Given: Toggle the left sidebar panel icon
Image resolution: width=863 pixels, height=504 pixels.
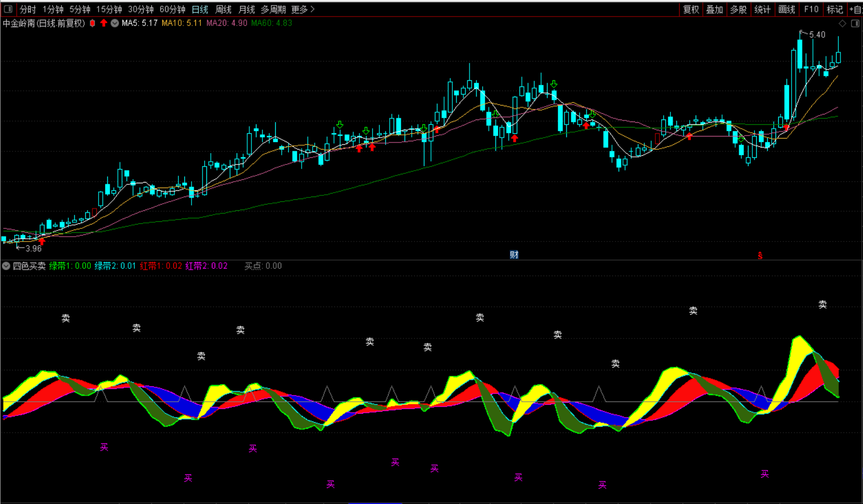Looking at the screenshot, I should pyautogui.click(x=8, y=9).
